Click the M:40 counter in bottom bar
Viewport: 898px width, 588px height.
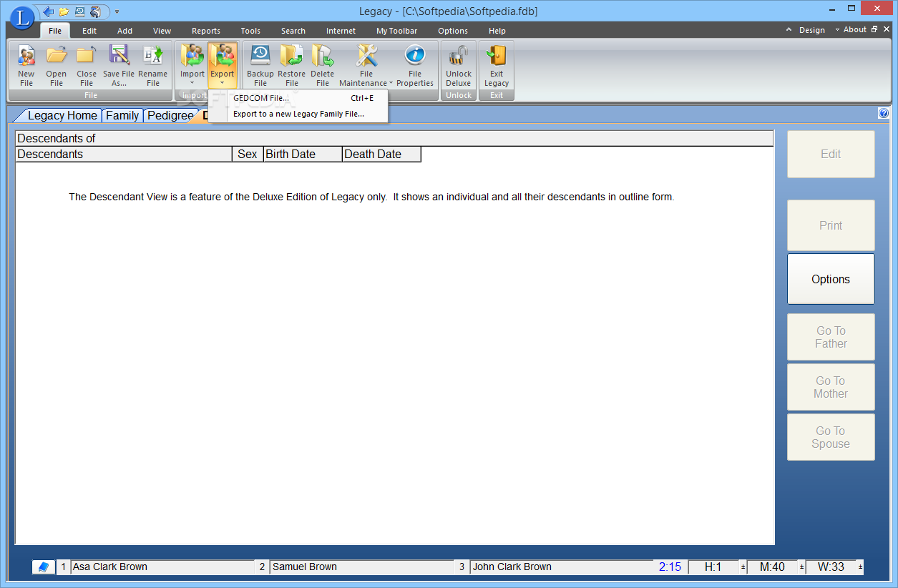coord(772,567)
